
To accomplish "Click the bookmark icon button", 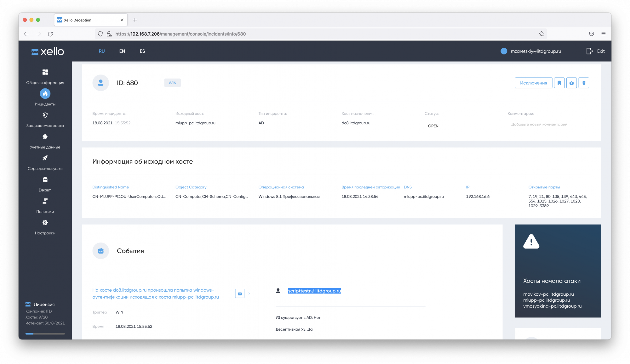I will point(559,83).
